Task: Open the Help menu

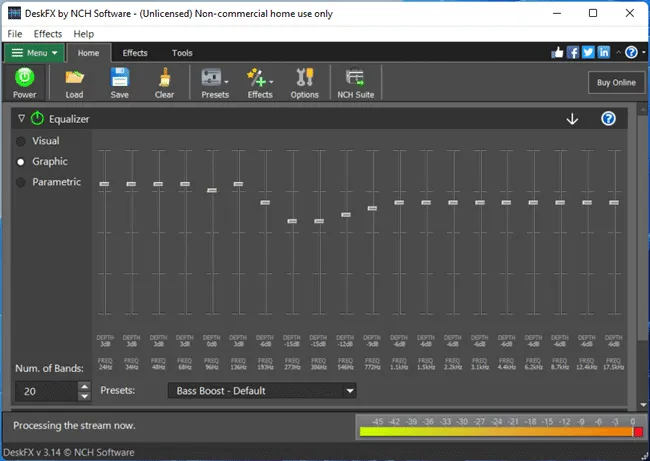Action: tap(84, 34)
